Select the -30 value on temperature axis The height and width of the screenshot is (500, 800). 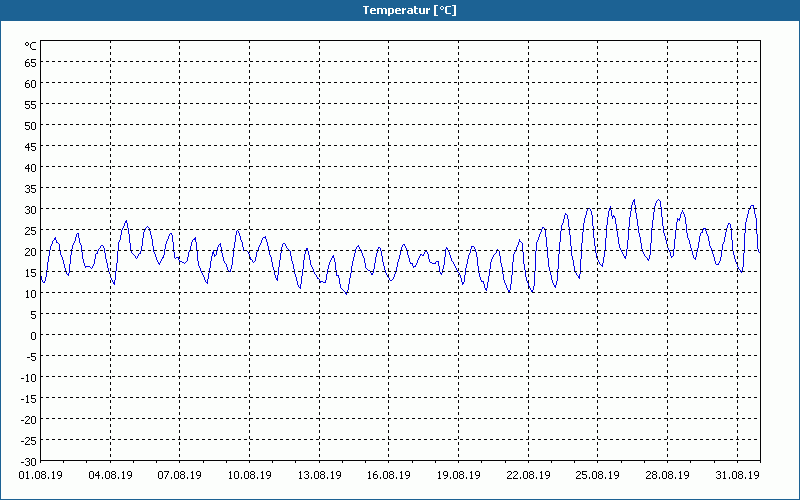[29, 462]
